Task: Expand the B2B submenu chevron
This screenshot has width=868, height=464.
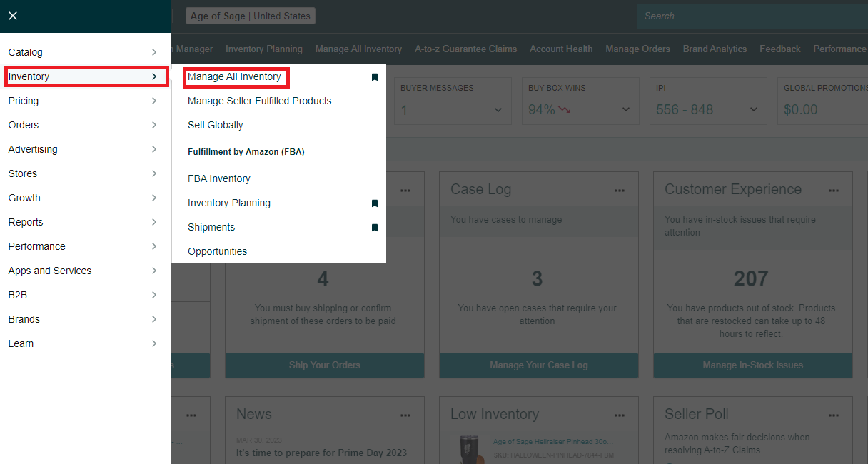Action: point(154,295)
